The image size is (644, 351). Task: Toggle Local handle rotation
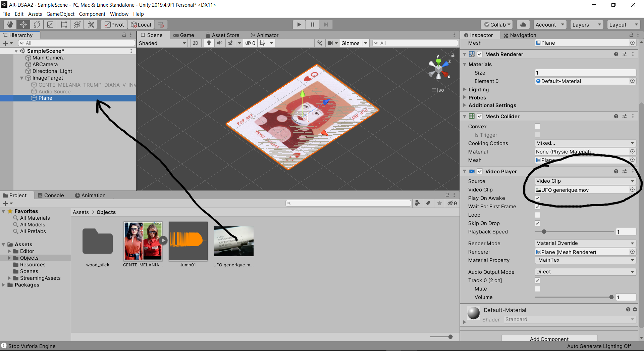(x=141, y=25)
